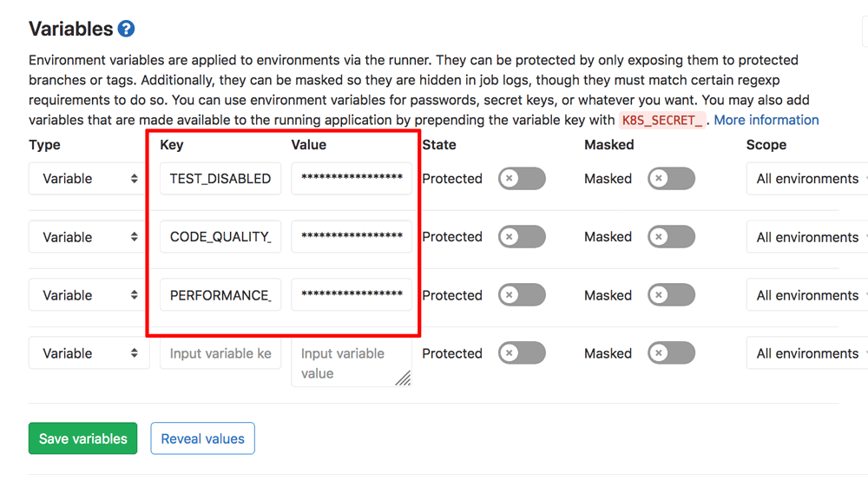Click the Variables help question mark icon
The height and width of the screenshot is (481, 868).
coord(126,29)
